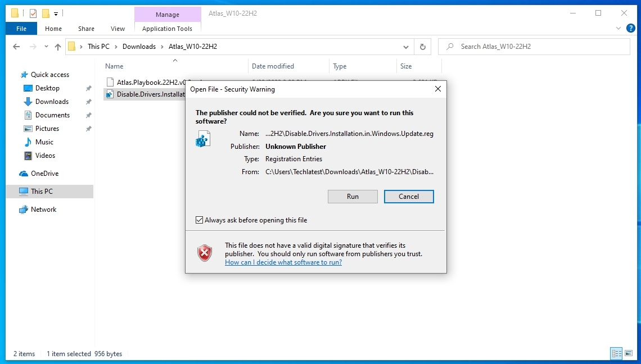Open OneDrive from the sidebar
Image resolution: width=641 pixels, height=364 pixels.
pyautogui.click(x=45, y=173)
